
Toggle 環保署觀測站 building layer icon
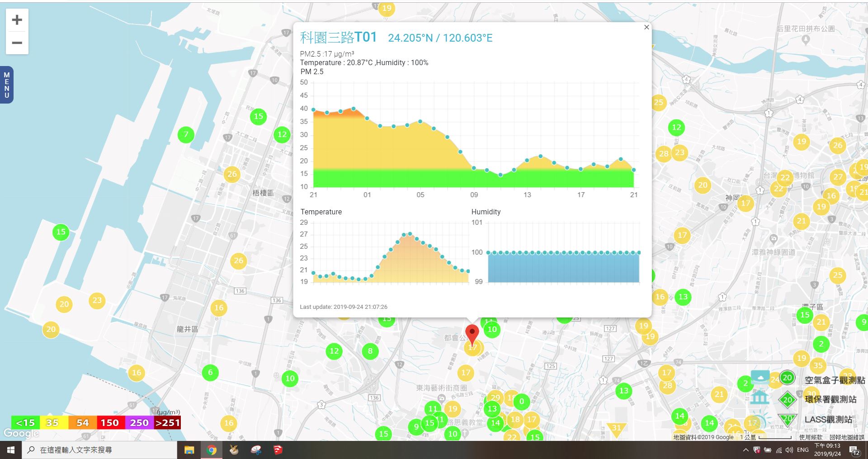pyautogui.click(x=760, y=398)
